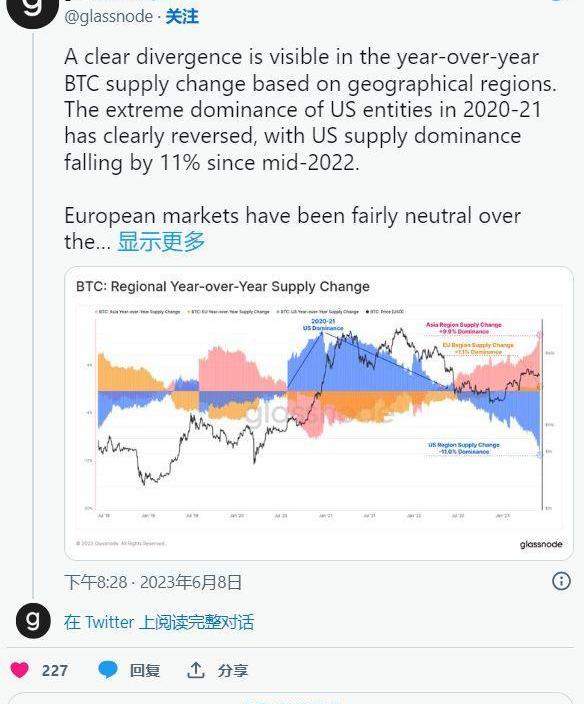Open the BTC Regional Supply Change chart image
The height and width of the screenshot is (704, 584).
(x=319, y=413)
